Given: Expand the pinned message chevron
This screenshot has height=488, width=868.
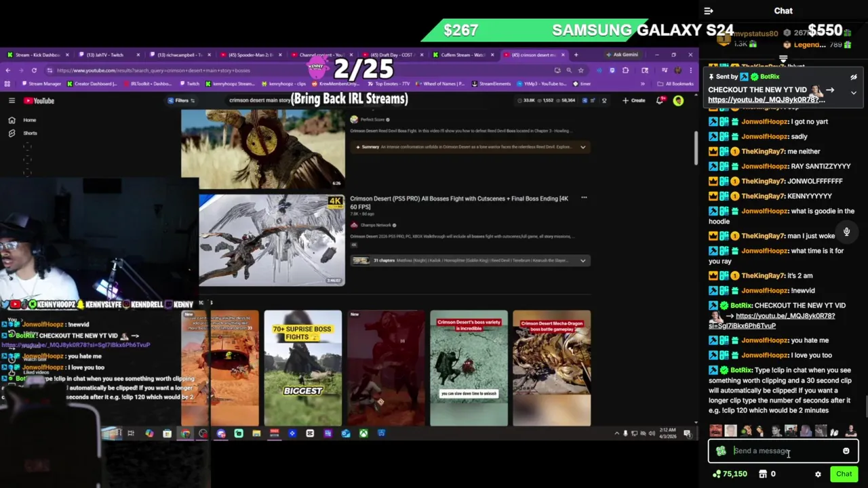Looking at the screenshot, I should point(854,93).
